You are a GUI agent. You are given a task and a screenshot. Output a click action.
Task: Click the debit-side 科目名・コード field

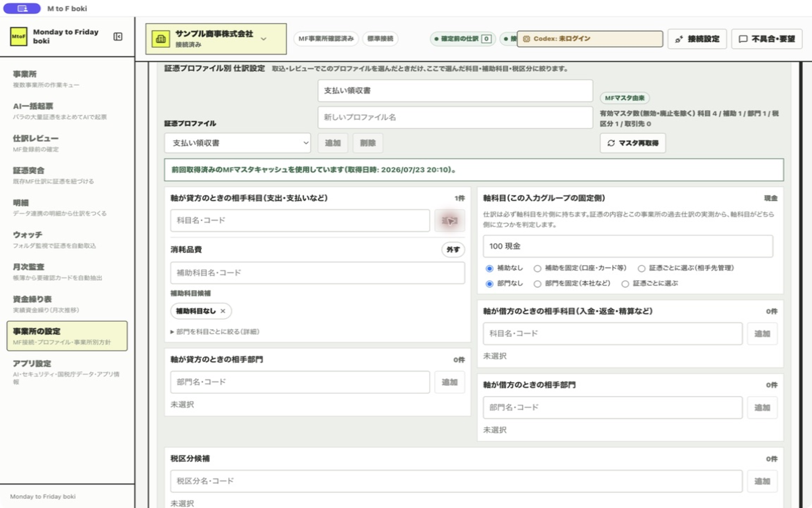613,334
